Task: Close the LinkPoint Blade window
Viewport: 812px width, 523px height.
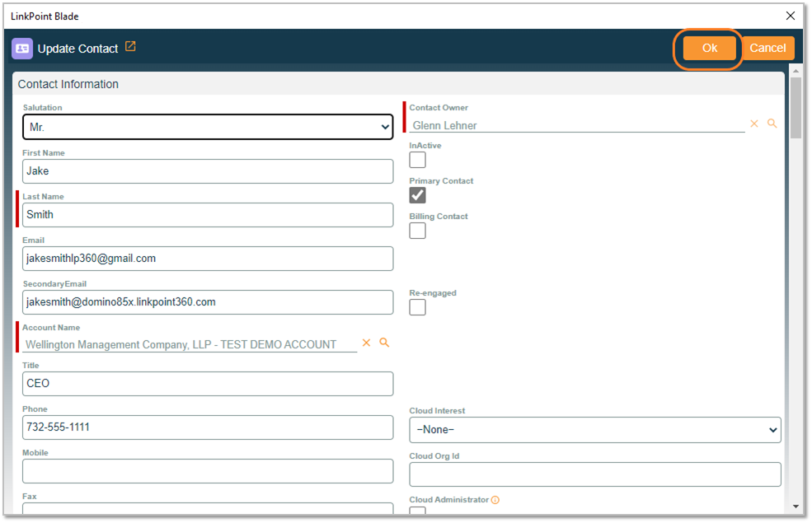Action: (x=791, y=16)
